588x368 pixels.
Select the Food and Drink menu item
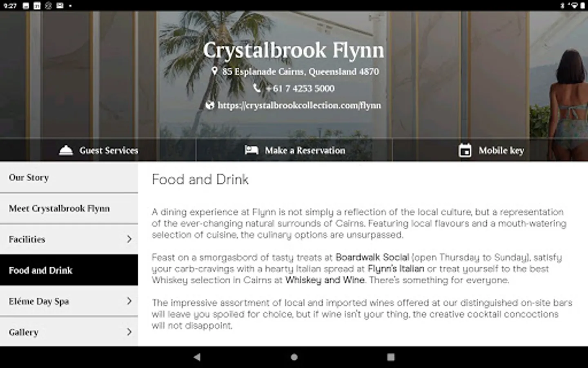69,270
